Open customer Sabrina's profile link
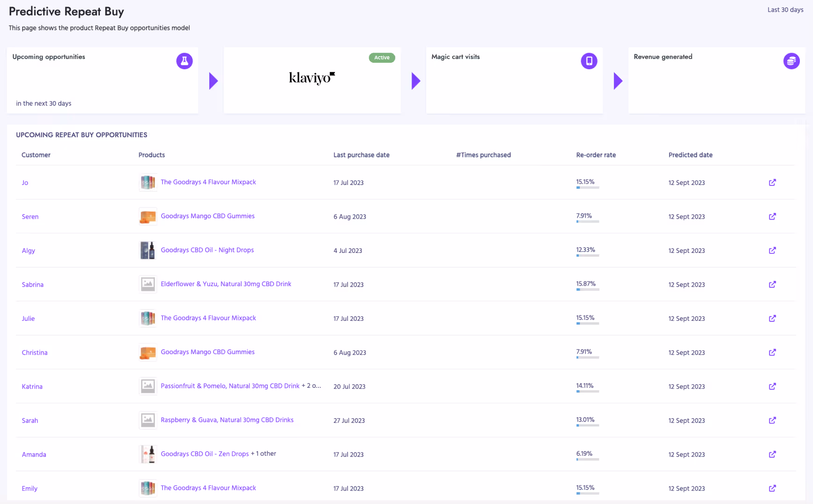Image resolution: width=813 pixels, height=504 pixels. [x=32, y=284]
